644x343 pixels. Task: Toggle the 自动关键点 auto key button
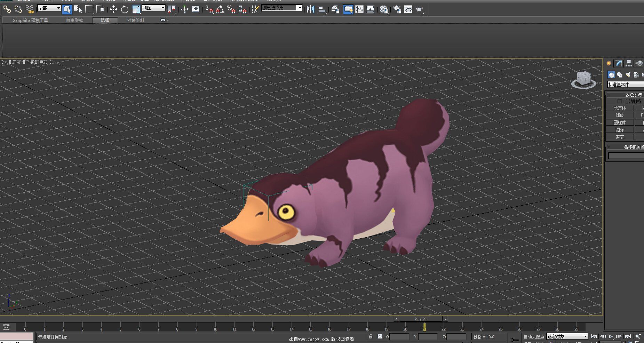534,336
